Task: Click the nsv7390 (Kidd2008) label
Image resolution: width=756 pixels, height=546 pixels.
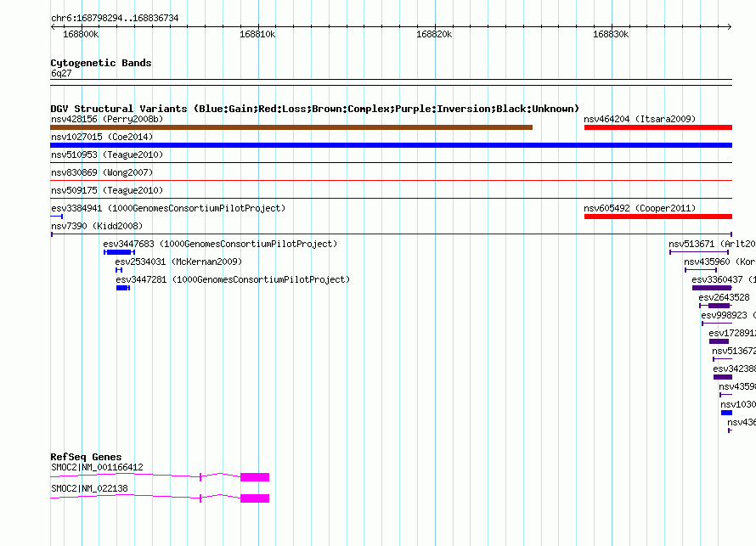Action: click(x=97, y=226)
